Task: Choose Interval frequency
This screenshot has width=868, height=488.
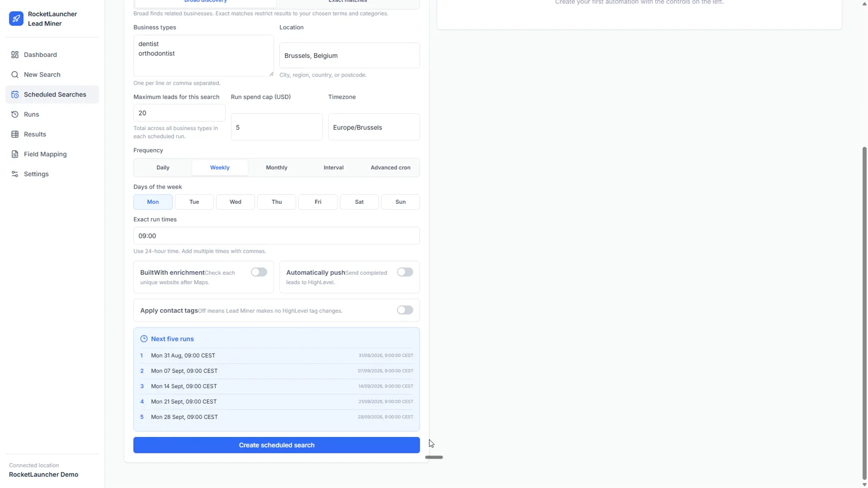Action: pyautogui.click(x=334, y=168)
